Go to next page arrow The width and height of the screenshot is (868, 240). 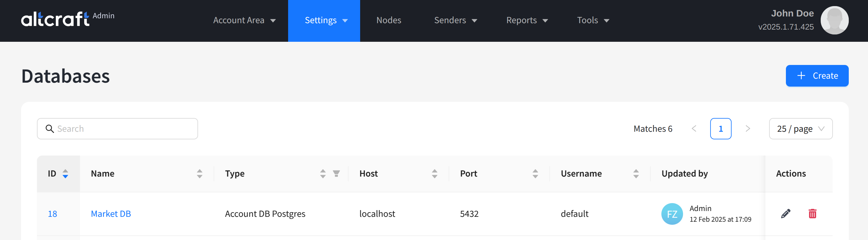[x=748, y=129]
